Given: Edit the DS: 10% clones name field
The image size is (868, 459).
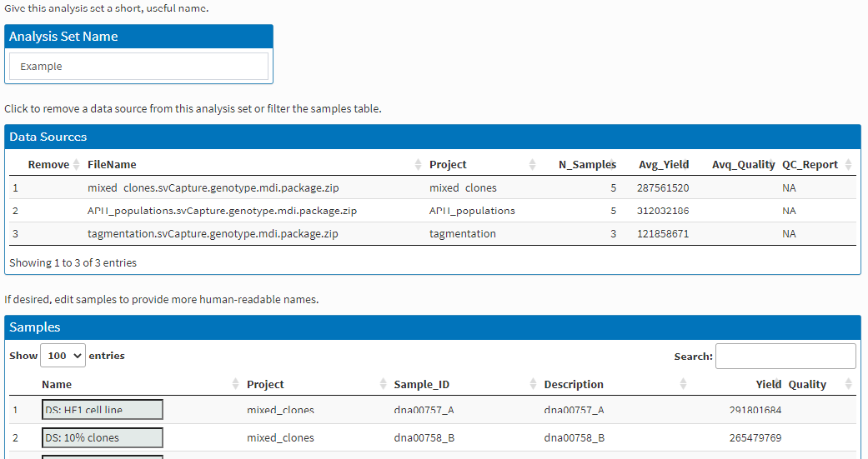Looking at the screenshot, I should (x=103, y=437).
